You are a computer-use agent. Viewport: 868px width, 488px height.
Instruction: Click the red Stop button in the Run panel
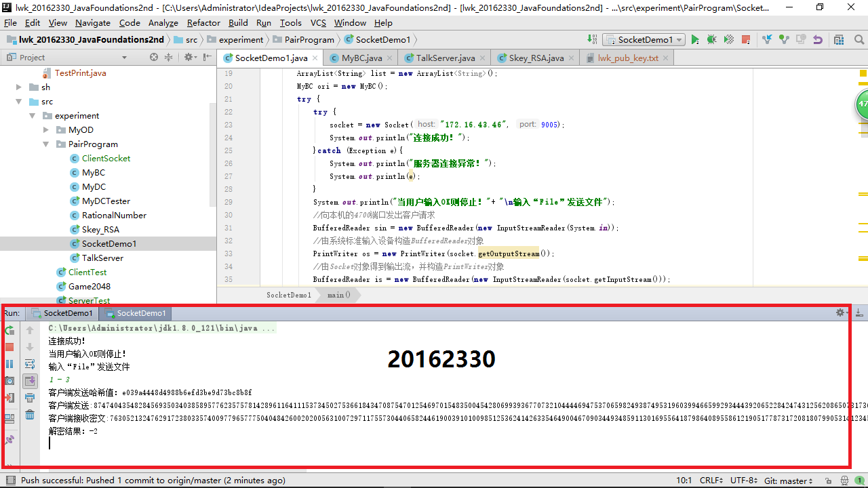(9, 347)
